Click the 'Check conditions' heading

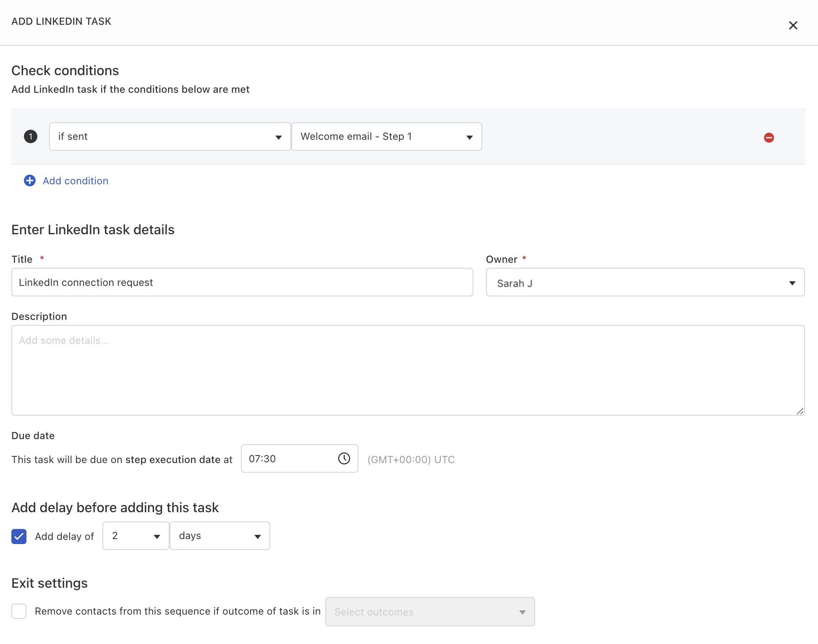point(65,71)
